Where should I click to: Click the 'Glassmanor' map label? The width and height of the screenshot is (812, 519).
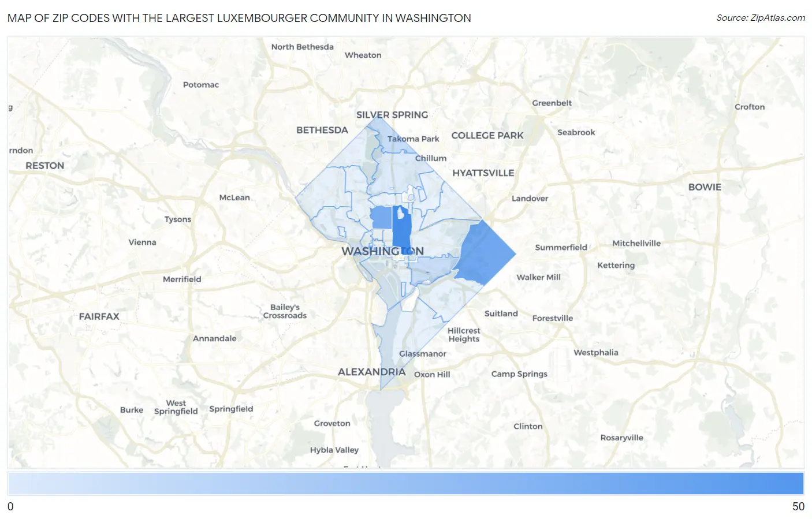point(423,354)
